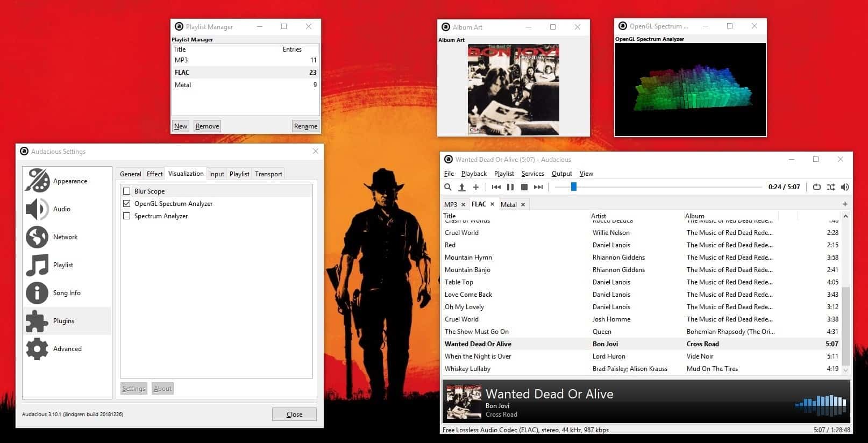Click the playback seek slider handle
This screenshot has height=443, width=868.
pyautogui.click(x=573, y=187)
